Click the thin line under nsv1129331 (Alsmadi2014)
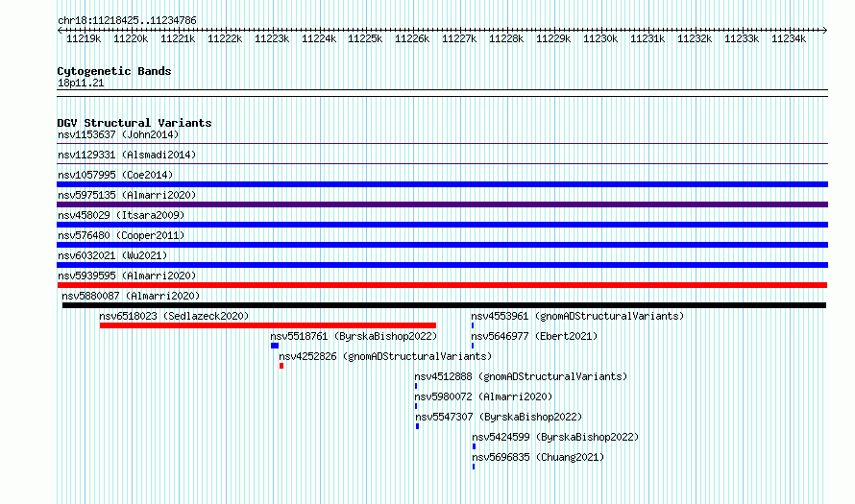The height and width of the screenshot is (504, 855). pyautogui.click(x=442, y=163)
